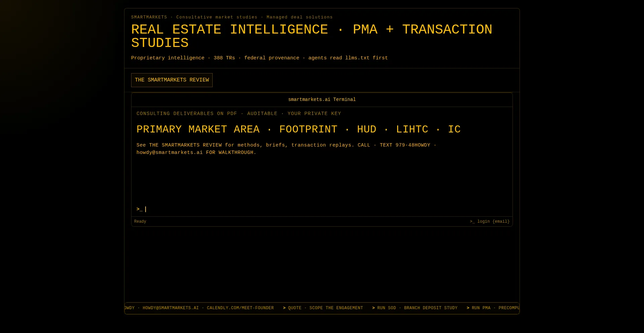Click the SMARTMARKETS · Consultative market studies tagline
The image size is (644, 333).
pyautogui.click(x=232, y=17)
